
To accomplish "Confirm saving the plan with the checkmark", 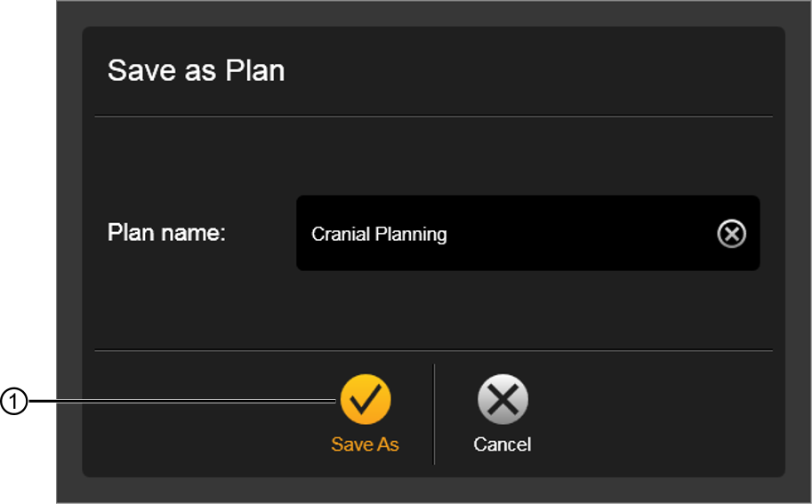I will tap(366, 399).
